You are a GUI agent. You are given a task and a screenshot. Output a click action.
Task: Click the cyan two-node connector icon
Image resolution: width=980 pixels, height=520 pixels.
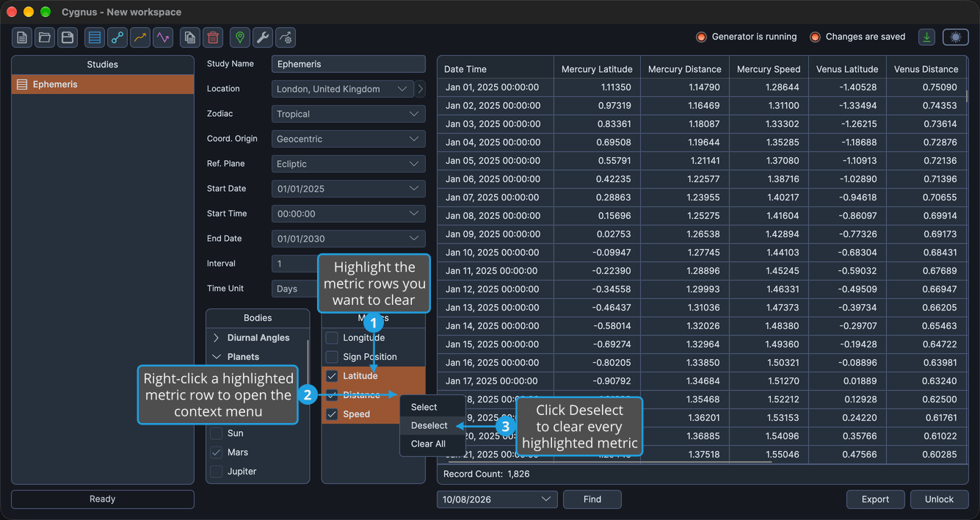click(117, 37)
